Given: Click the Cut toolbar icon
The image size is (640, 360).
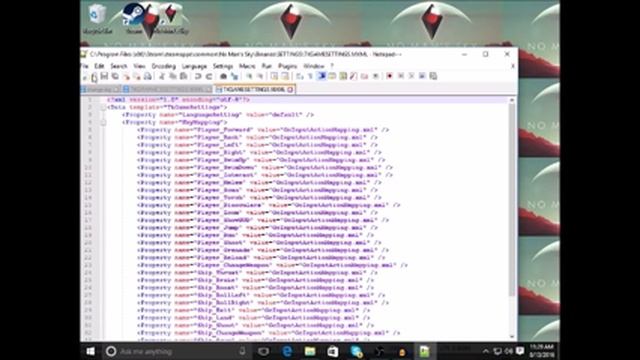Looking at the screenshot, I should click(x=162, y=76).
